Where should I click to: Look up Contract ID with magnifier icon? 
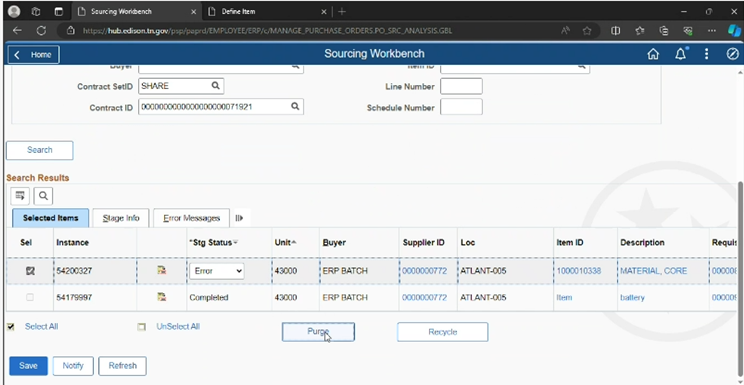click(295, 106)
